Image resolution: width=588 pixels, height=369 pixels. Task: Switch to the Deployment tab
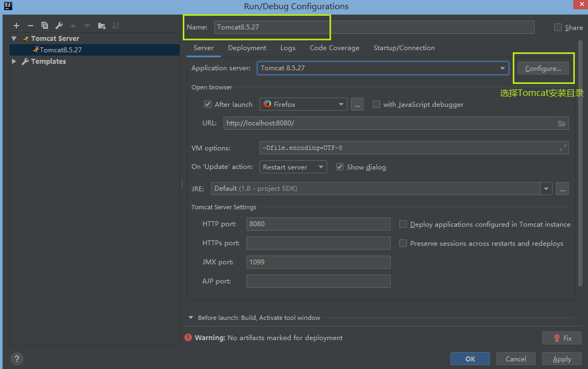tap(247, 48)
